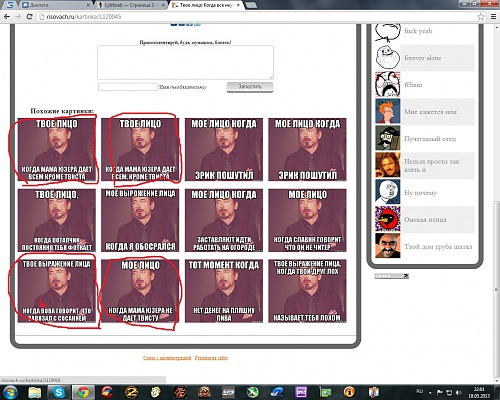Viewport: 500px width, 400px height.
Task: Click the "Пучеглазый отец" character icon
Action: click(x=388, y=138)
